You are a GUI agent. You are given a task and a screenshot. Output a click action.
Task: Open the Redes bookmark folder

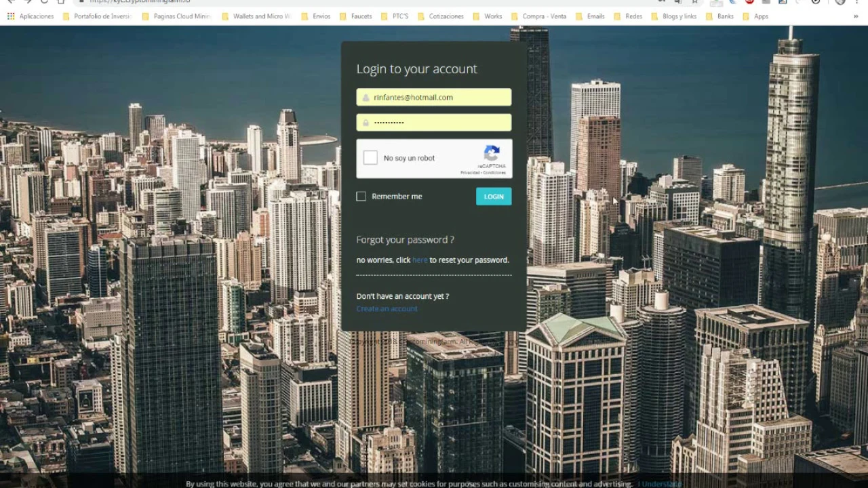point(628,16)
